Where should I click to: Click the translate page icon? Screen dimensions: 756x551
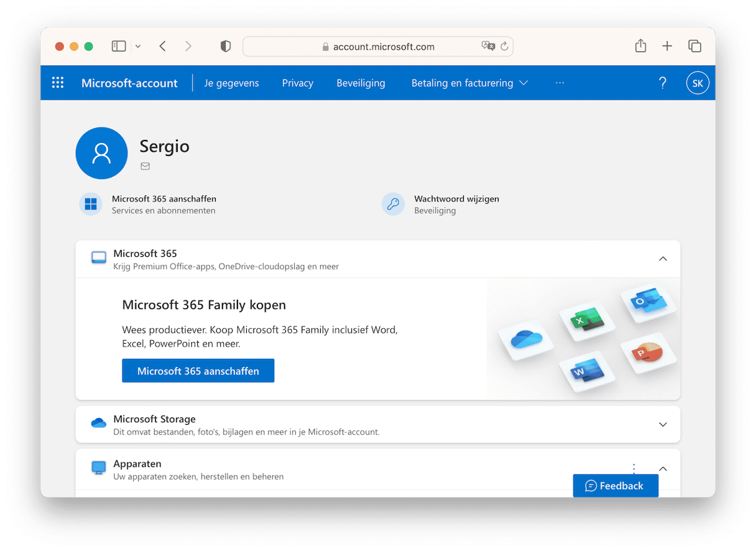(x=488, y=46)
